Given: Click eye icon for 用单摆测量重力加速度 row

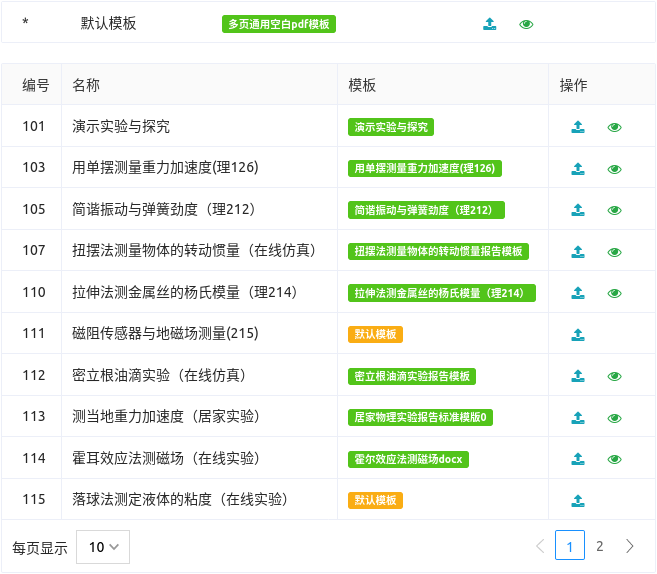Looking at the screenshot, I should pos(615,169).
